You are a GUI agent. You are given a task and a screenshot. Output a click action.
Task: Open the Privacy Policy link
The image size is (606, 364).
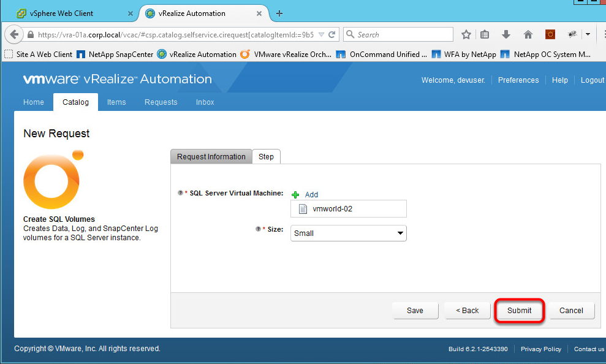pos(540,349)
